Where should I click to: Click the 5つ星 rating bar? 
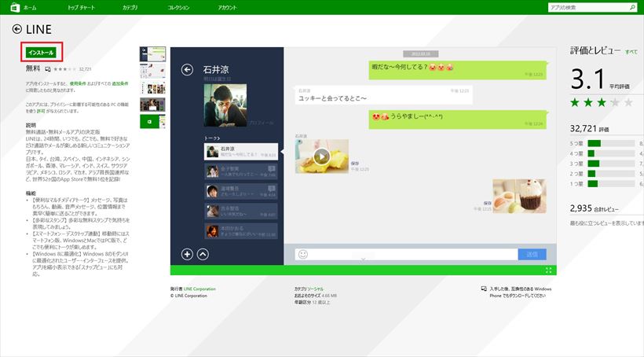pos(611,143)
